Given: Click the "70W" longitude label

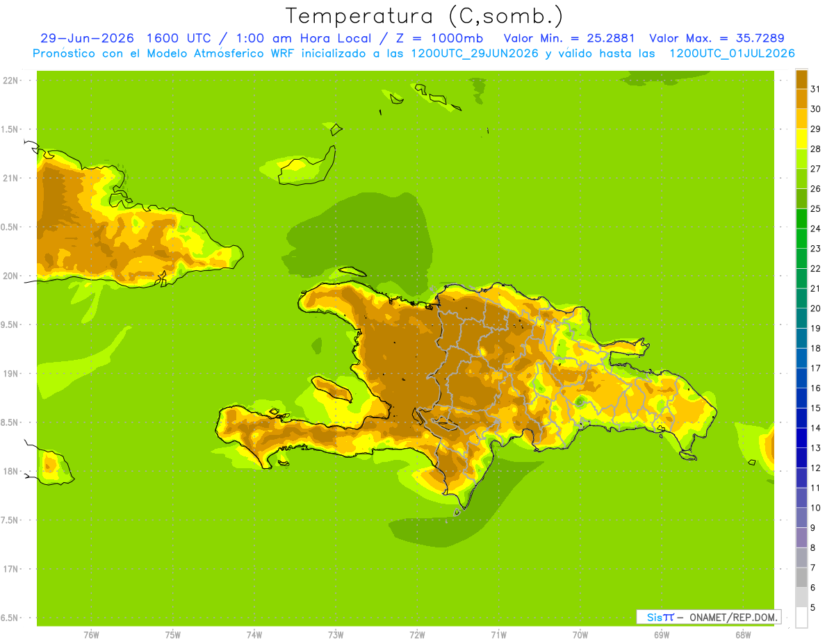Looking at the screenshot, I should [x=580, y=634].
